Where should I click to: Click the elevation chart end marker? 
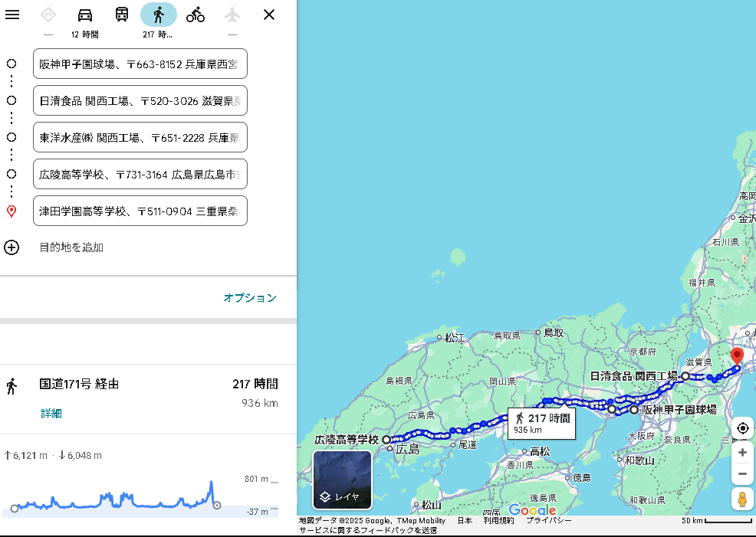(217, 505)
